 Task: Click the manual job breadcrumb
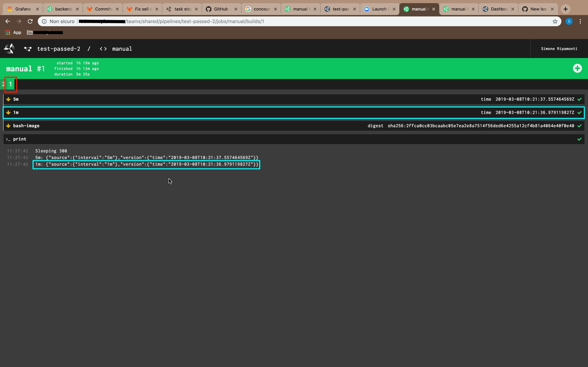tap(122, 49)
